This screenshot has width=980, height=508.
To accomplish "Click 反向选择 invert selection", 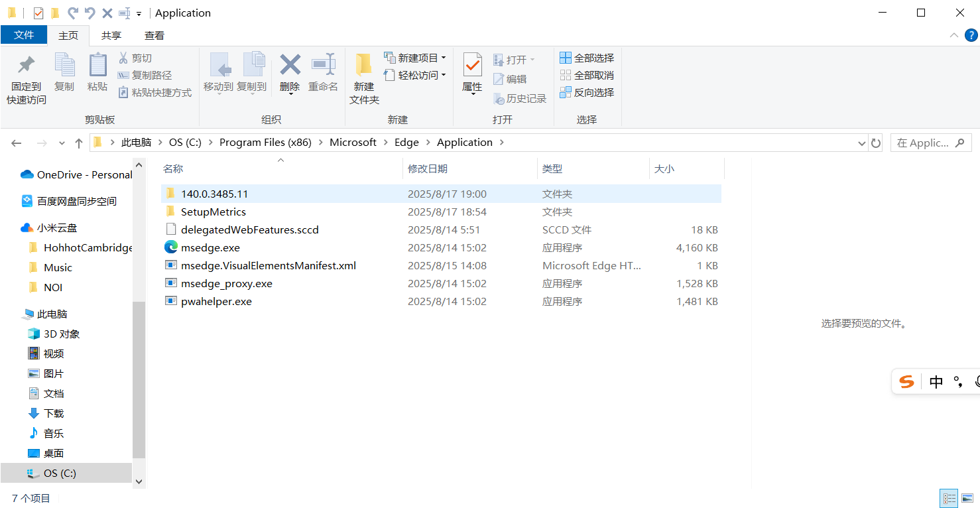I will [x=587, y=93].
